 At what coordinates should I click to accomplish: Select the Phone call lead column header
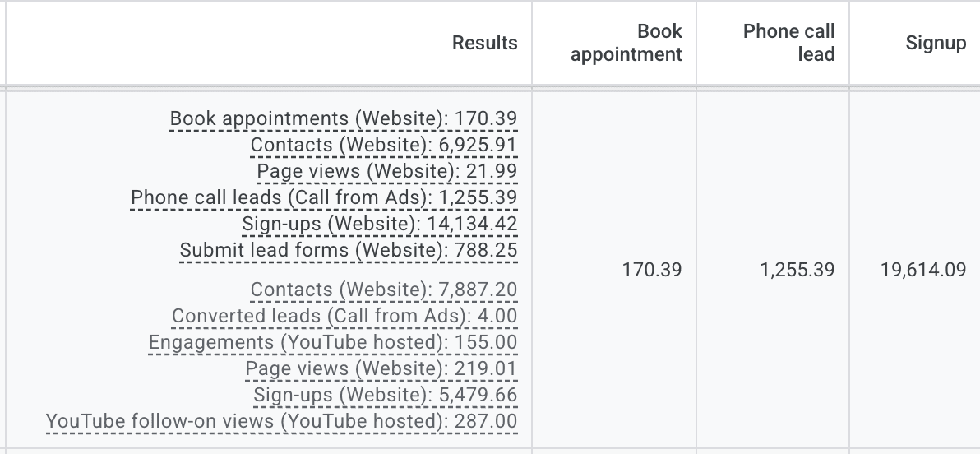click(788, 43)
